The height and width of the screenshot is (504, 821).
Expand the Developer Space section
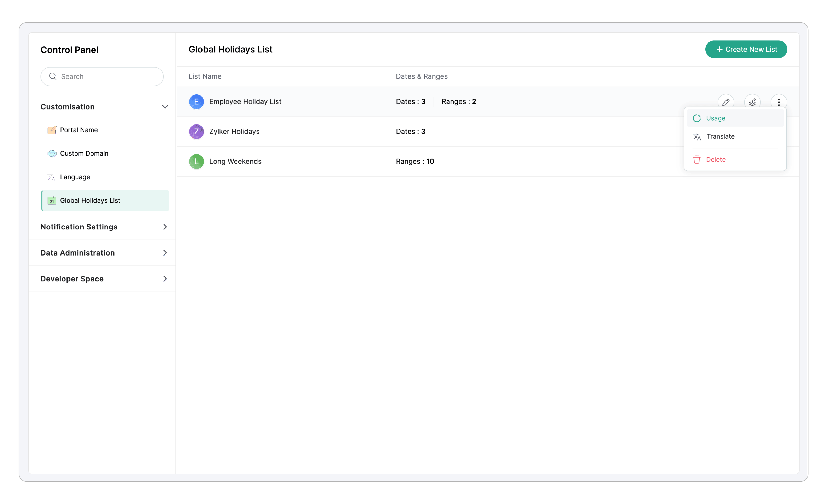point(165,279)
